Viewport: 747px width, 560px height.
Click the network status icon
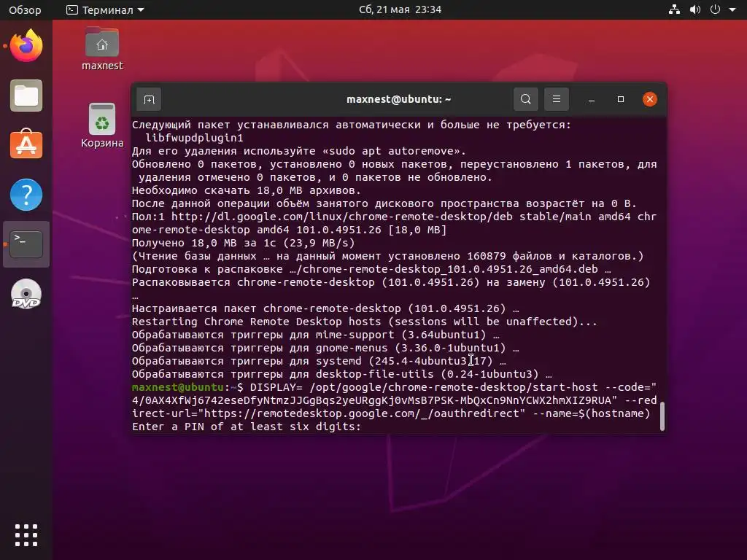pyautogui.click(x=674, y=9)
